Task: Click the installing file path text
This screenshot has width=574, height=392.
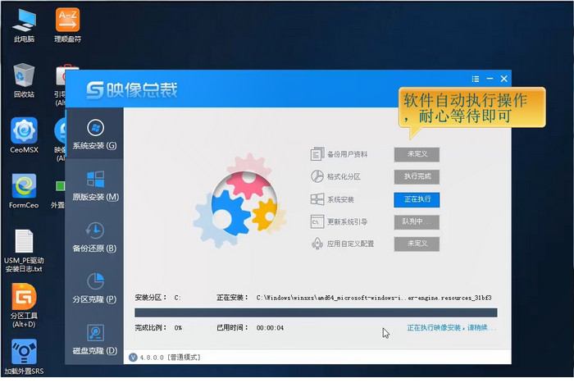Action: coord(374,298)
